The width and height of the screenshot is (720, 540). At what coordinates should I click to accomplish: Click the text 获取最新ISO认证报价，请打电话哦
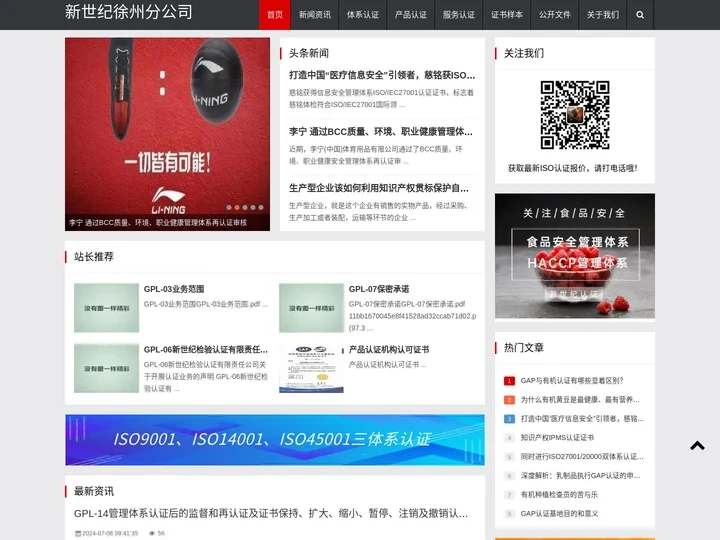point(573,168)
